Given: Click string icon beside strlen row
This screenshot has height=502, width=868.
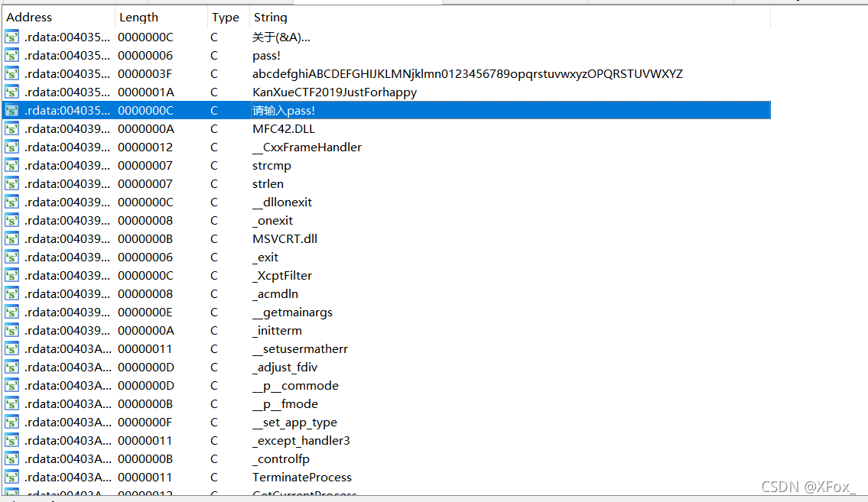Looking at the screenshot, I should (x=11, y=183).
